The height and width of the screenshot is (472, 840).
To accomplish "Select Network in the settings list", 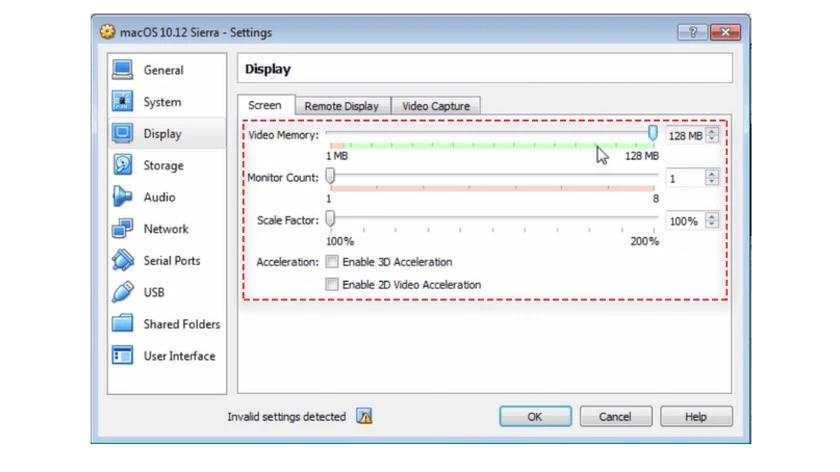I will point(167,229).
